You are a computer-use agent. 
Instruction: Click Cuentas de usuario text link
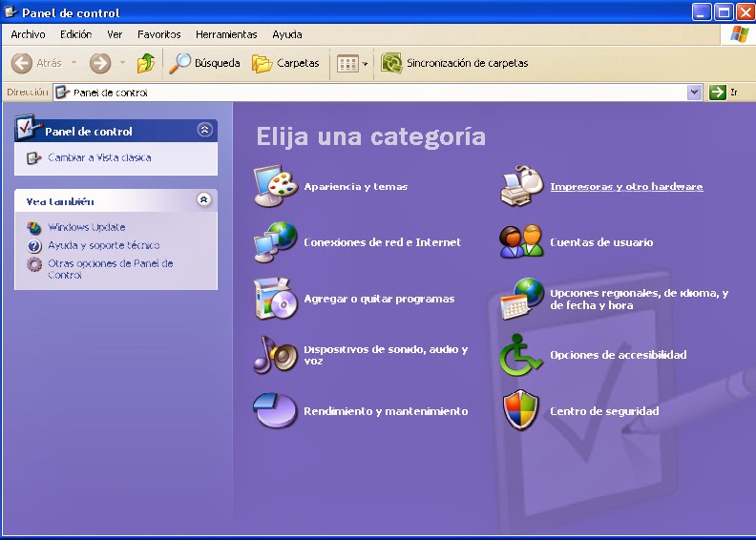(601, 242)
